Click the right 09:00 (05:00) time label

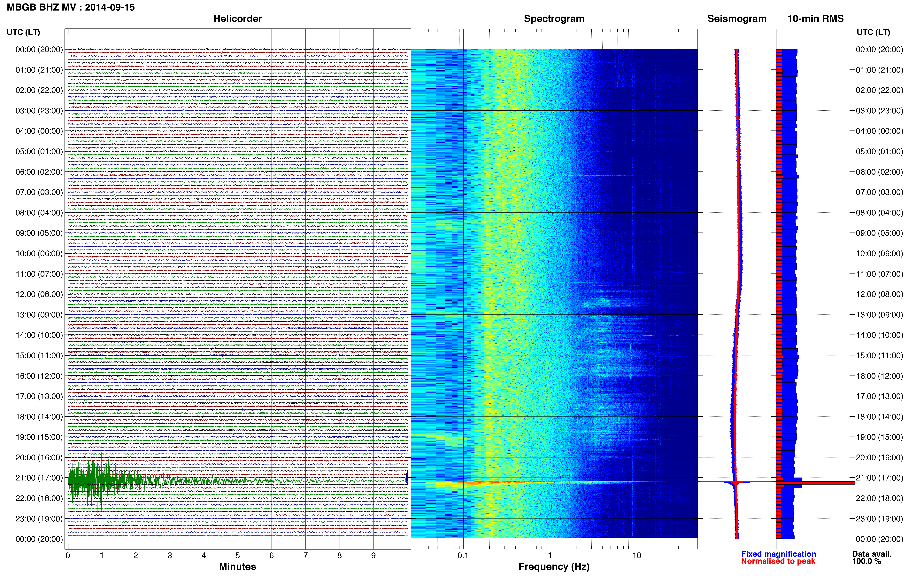pyautogui.click(x=879, y=233)
